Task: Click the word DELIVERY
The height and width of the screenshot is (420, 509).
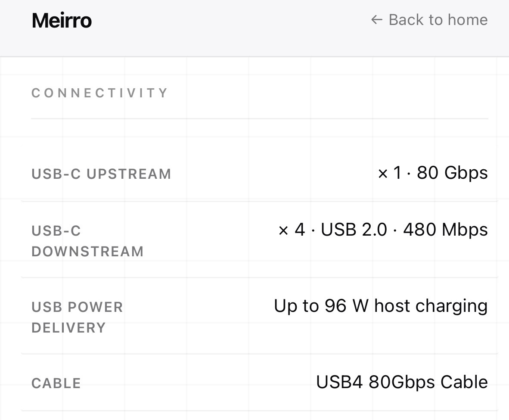Action: pos(69,328)
